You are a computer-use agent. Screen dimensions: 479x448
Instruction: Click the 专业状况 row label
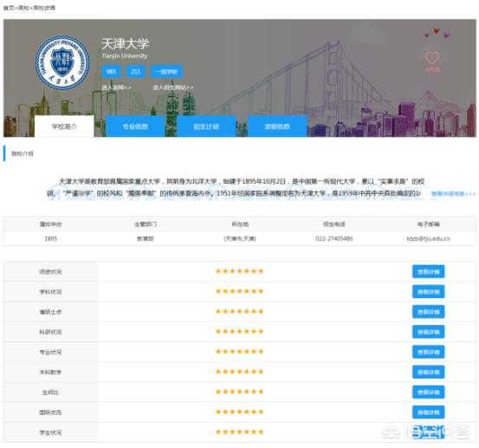click(x=50, y=352)
